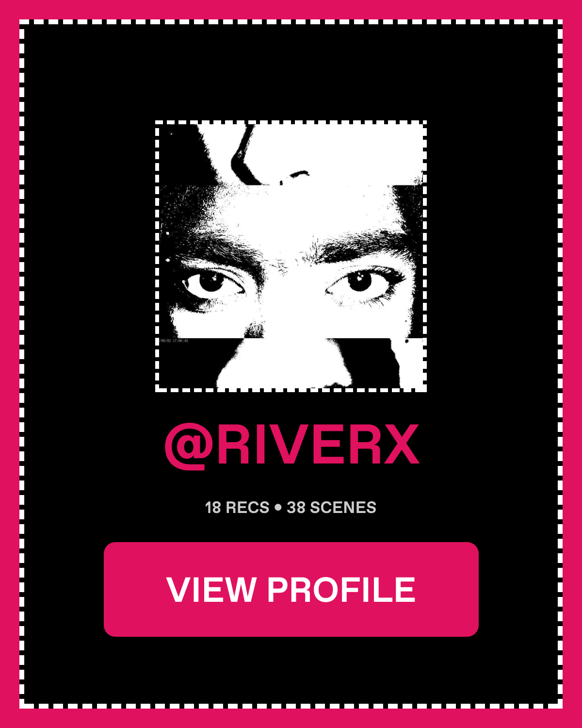Open the high-contrast eyes avatar photo
The image size is (582, 728).
tap(291, 256)
